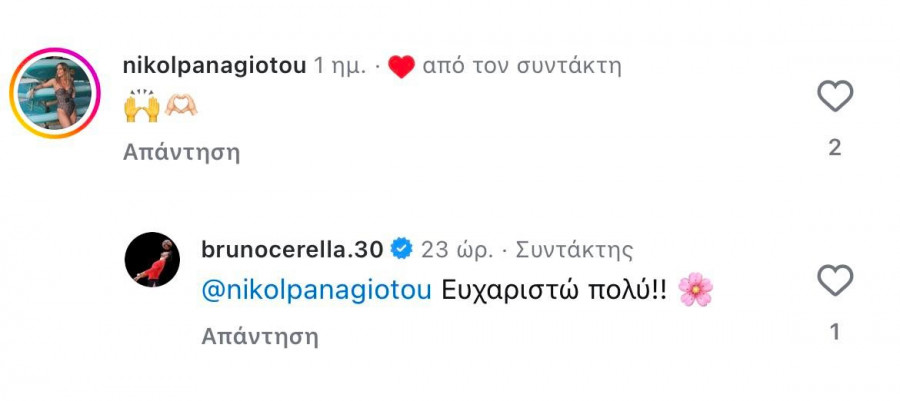
Task: Click the pink flower emoji in the reply
Action: (x=695, y=290)
